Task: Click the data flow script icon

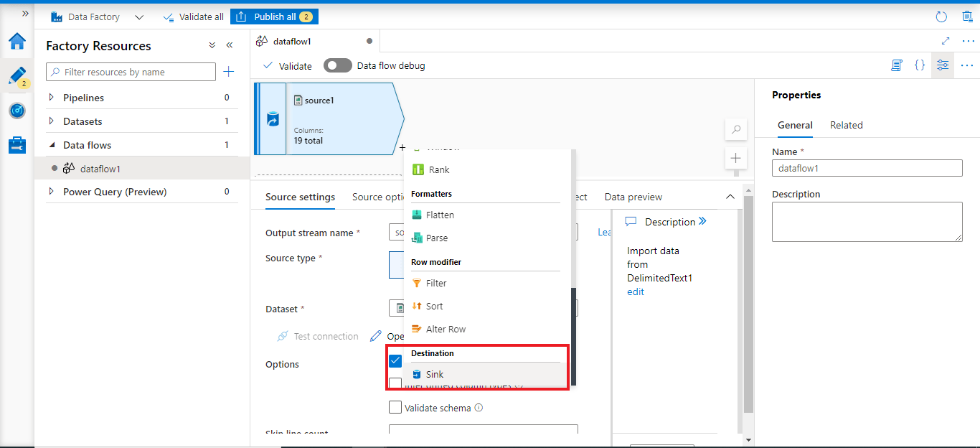Action: 896,65
